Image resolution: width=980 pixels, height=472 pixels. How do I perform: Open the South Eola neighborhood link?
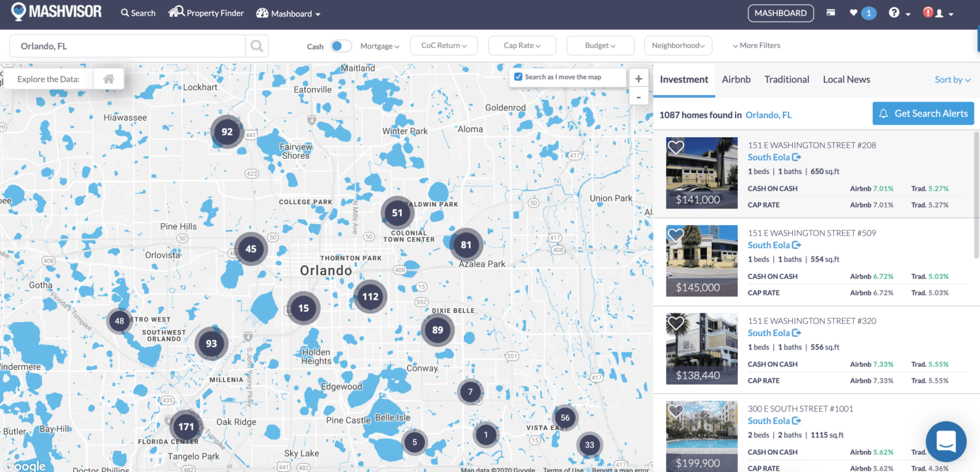pos(769,157)
